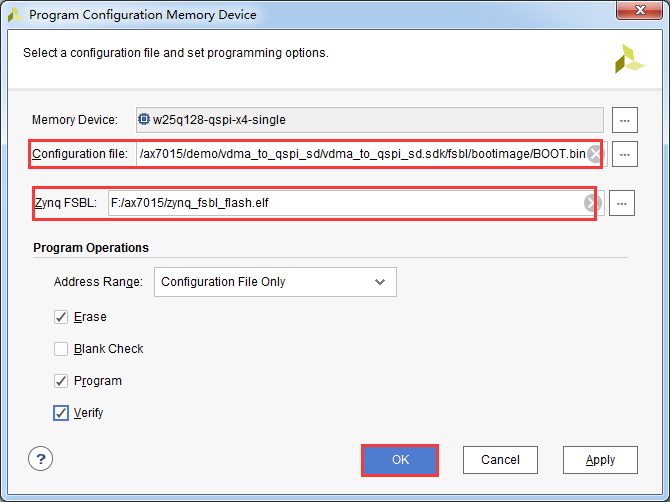
Task: Toggle the Verify checkbox
Action: tap(61, 413)
